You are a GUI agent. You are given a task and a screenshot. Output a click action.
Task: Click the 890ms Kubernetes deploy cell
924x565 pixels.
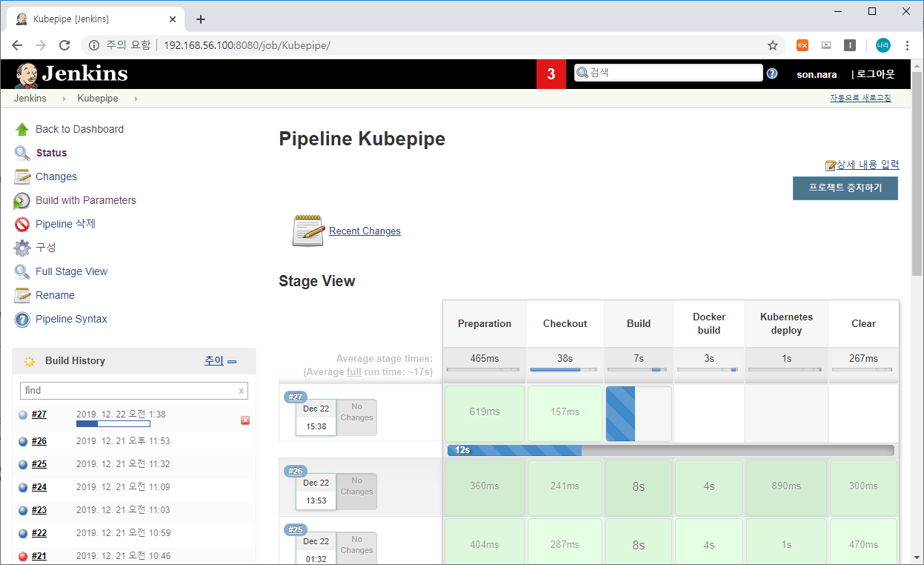[786, 486]
